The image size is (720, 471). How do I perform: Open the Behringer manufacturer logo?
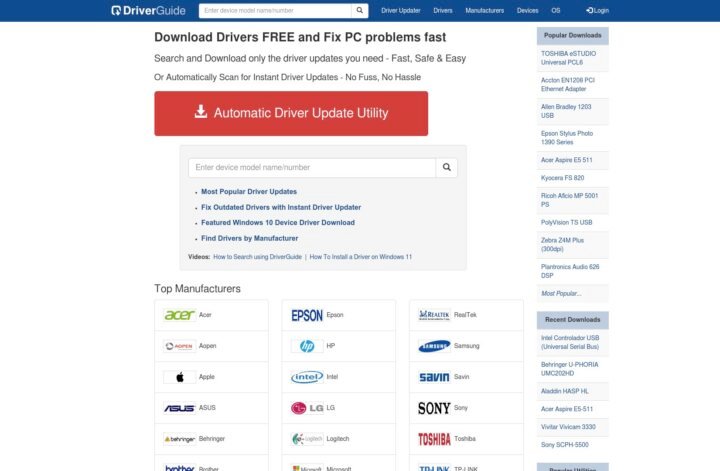pyautogui.click(x=180, y=439)
